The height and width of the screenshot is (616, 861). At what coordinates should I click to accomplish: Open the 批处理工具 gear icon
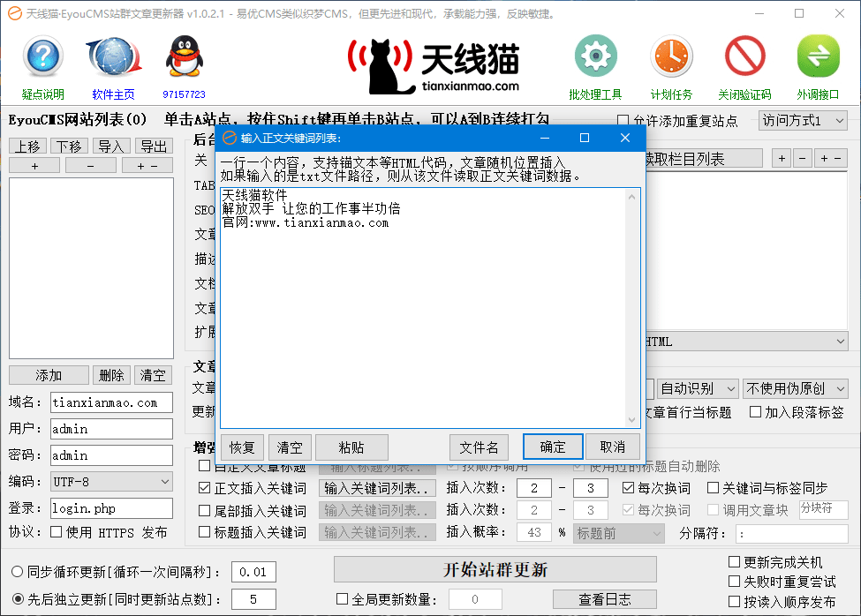(596, 56)
